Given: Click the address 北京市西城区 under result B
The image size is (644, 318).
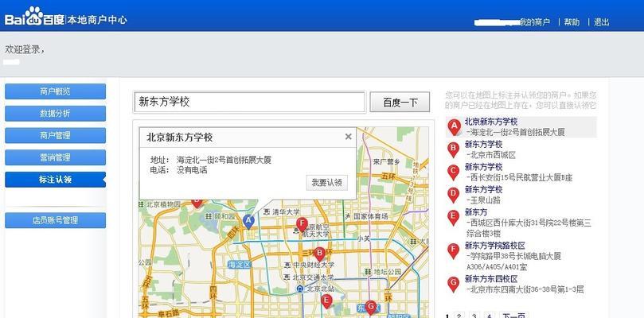Looking at the screenshot, I should point(491,155).
